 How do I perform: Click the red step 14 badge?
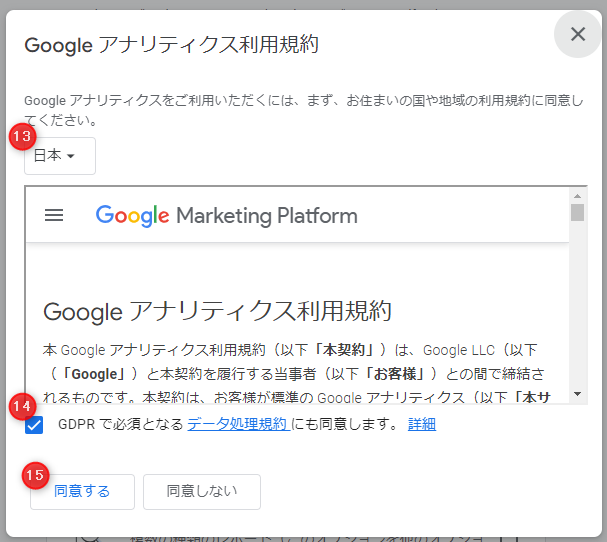22,406
